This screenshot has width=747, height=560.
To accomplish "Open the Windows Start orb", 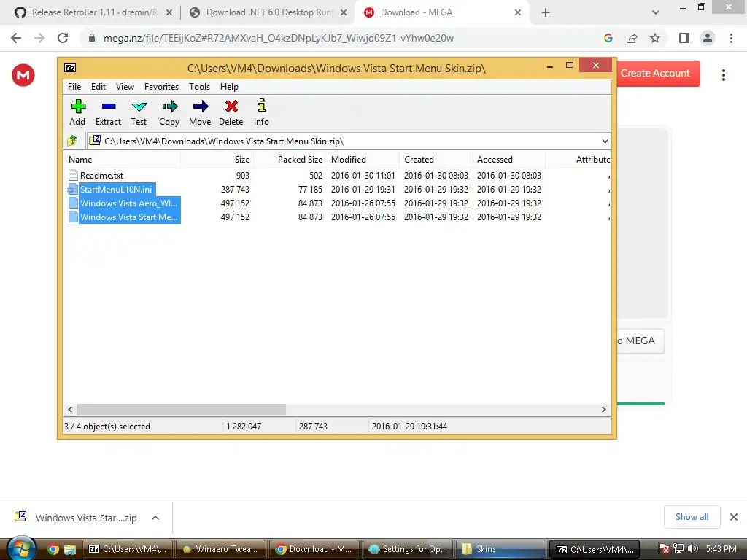I will click(21, 548).
